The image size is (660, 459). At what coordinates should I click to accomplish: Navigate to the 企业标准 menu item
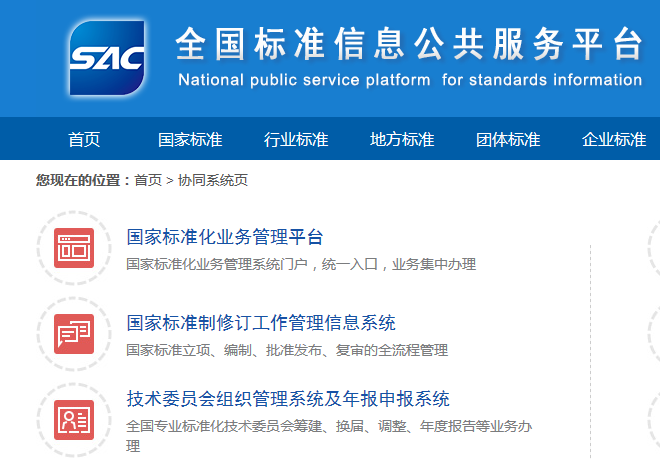pos(614,140)
